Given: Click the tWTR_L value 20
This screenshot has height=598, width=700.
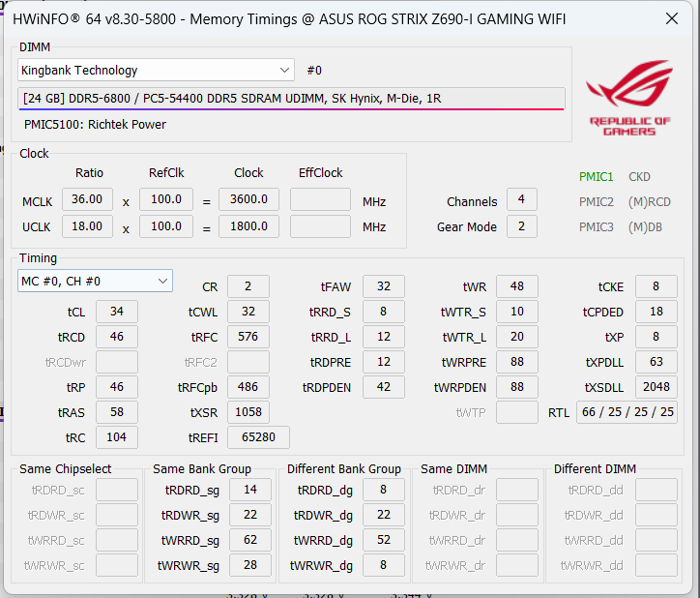Looking at the screenshot, I should click(x=517, y=337).
